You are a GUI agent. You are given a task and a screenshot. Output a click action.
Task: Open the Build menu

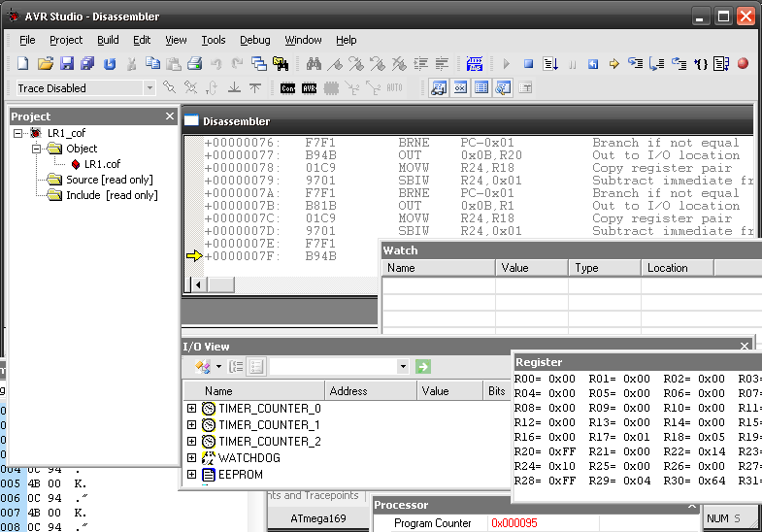pyautogui.click(x=108, y=40)
